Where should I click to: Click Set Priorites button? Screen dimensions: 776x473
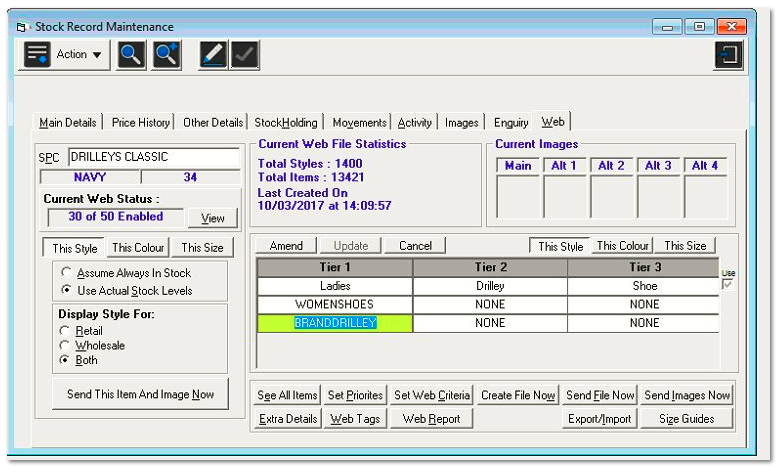(x=355, y=395)
